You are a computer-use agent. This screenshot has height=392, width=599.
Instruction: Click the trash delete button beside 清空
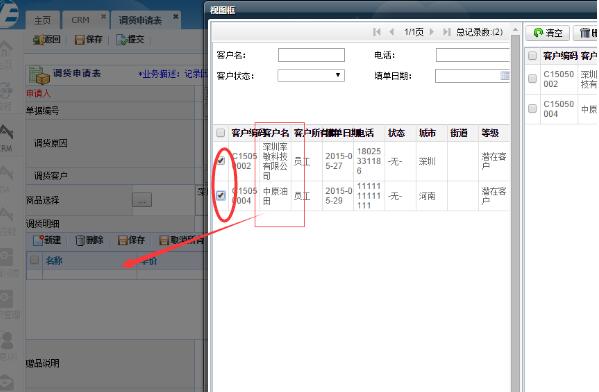[x=586, y=33]
